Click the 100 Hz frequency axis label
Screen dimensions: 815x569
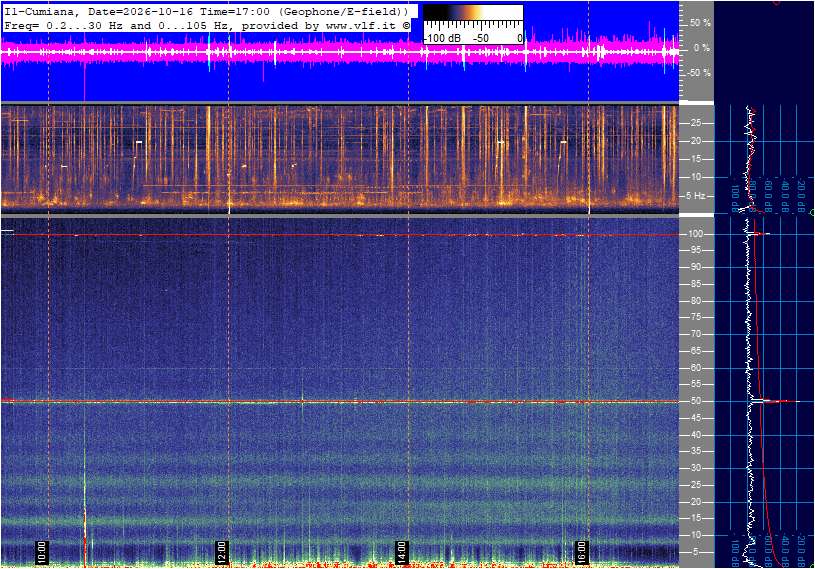point(695,234)
